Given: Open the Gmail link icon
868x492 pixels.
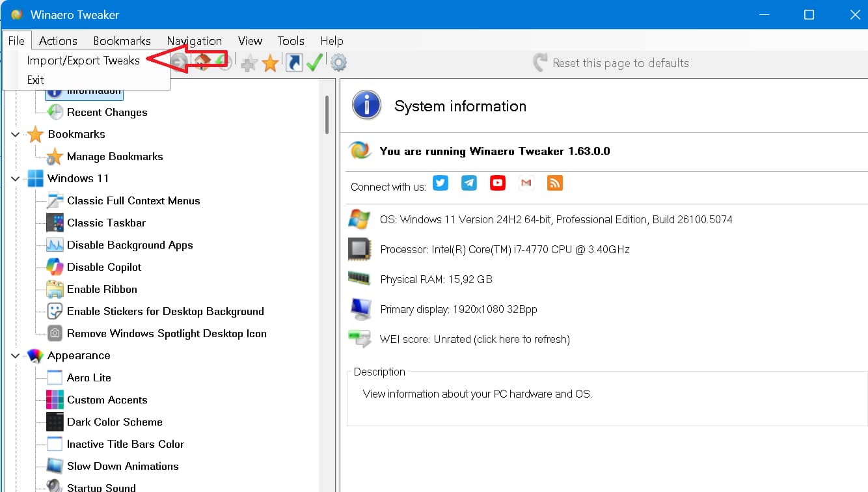Looking at the screenshot, I should click(x=526, y=183).
